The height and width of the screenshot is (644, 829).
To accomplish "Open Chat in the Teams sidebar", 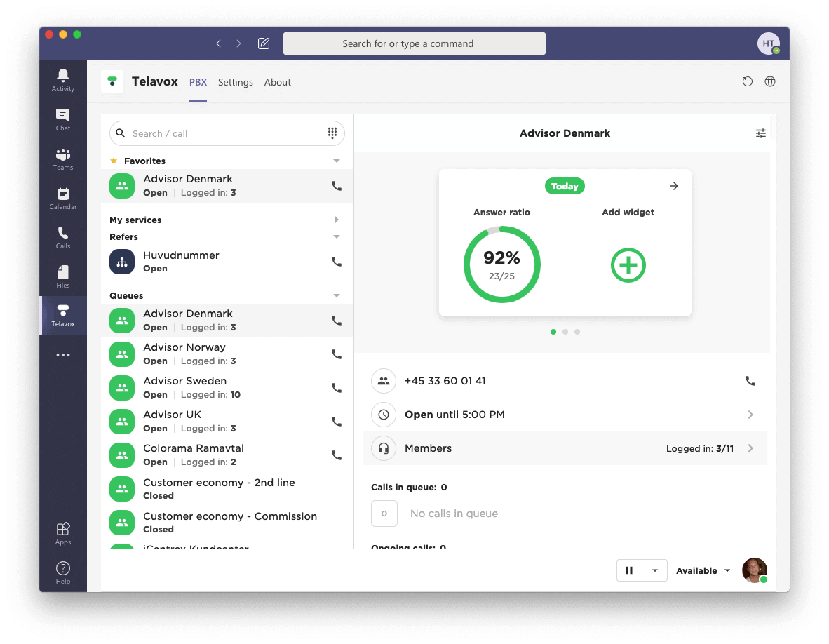I will (63, 120).
